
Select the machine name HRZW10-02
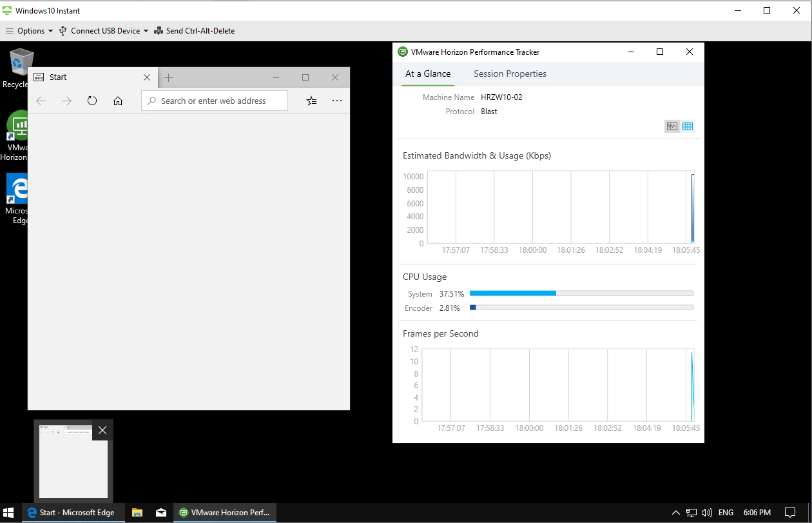pos(501,97)
